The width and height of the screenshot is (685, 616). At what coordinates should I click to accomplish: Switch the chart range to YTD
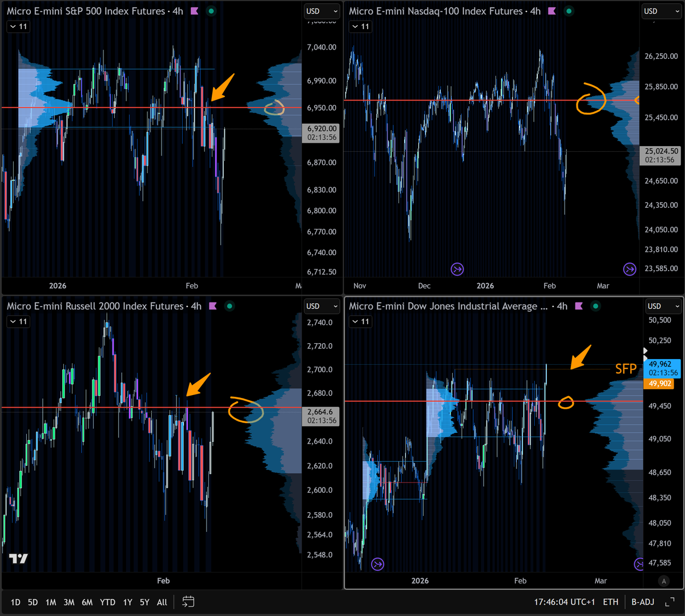click(x=107, y=602)
